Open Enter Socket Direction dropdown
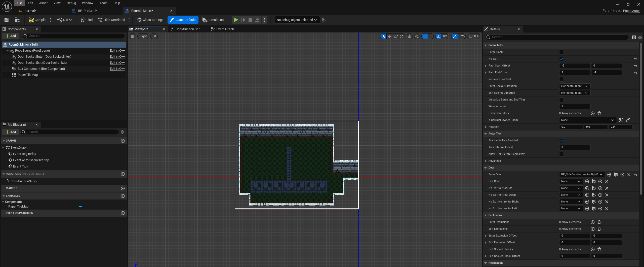 click(x=574, y=86)
